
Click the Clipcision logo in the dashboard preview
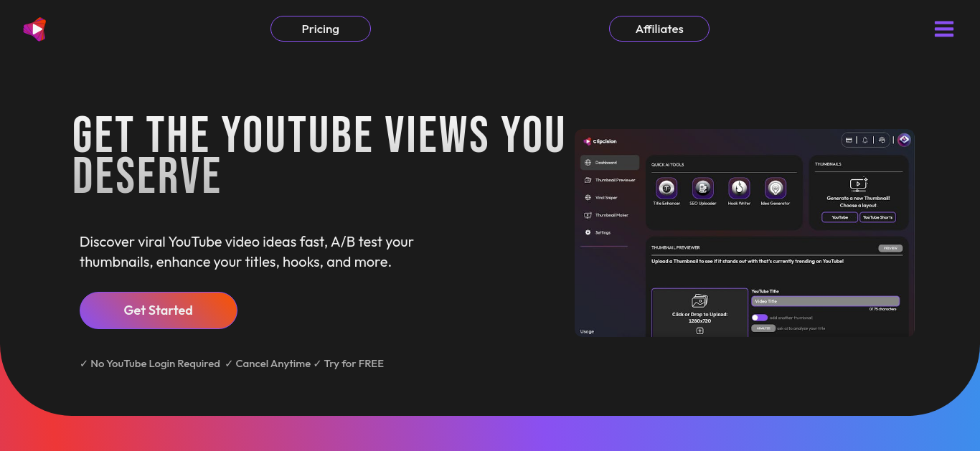[600, 141]
